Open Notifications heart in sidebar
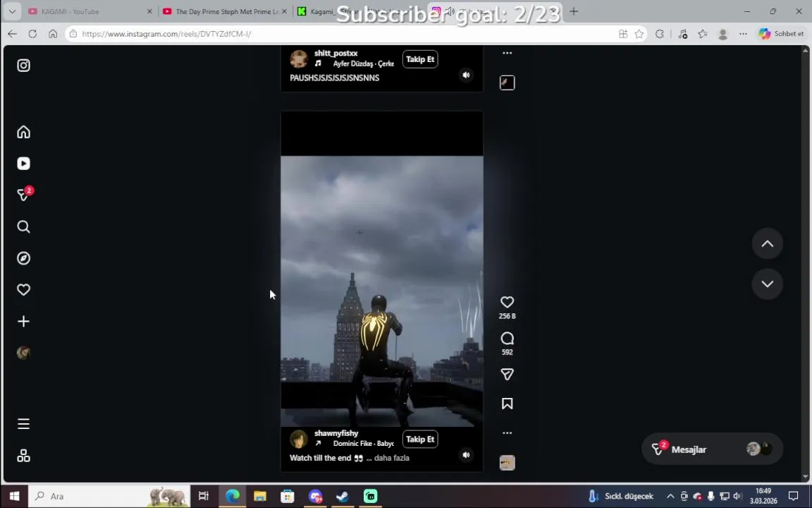Image resolution: width=812 pixels, height=508 pixels. coord(23,290)
